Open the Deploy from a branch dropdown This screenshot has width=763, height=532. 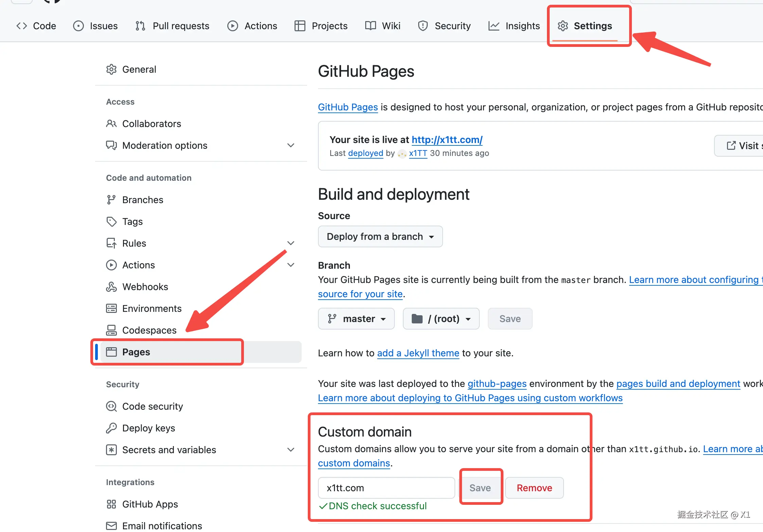(x=380, y=236)
